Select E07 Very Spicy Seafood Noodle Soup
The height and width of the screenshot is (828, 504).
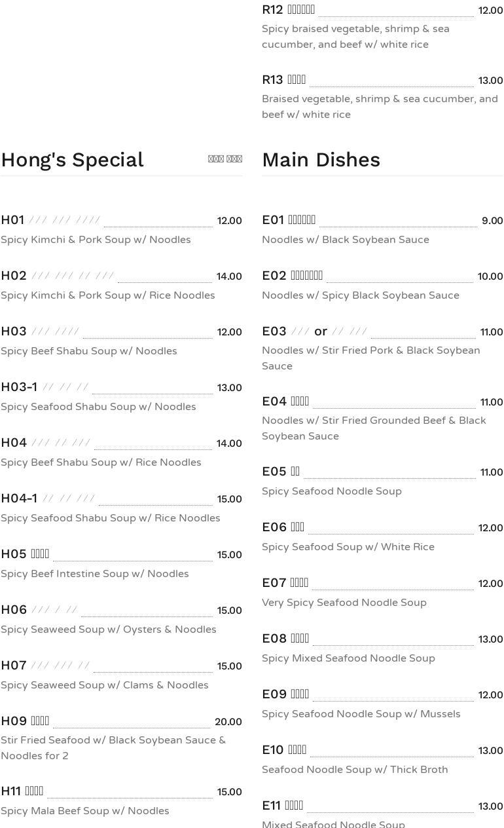pos(344,603)
